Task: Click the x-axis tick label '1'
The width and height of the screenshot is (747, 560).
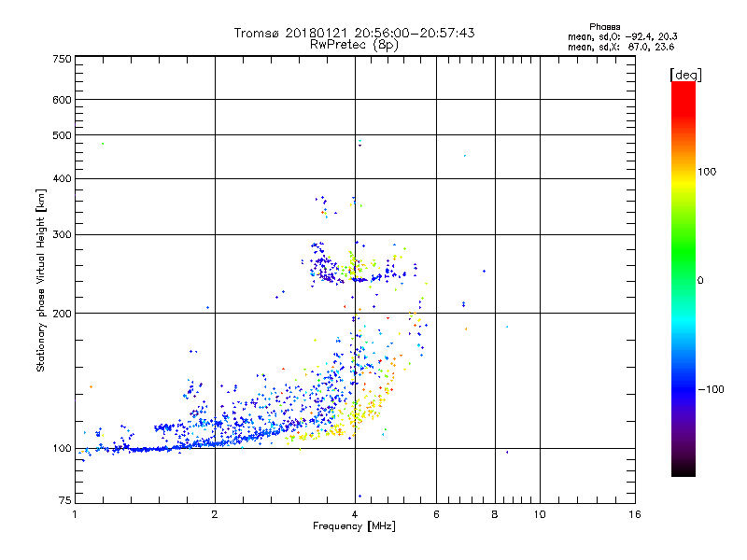Action: pos(75,514)
